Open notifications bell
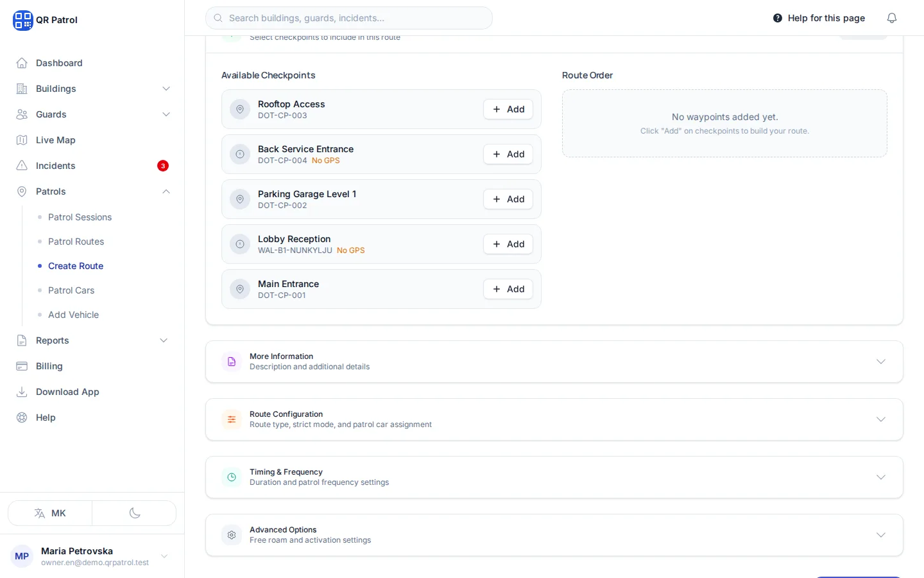 point(892,18)
